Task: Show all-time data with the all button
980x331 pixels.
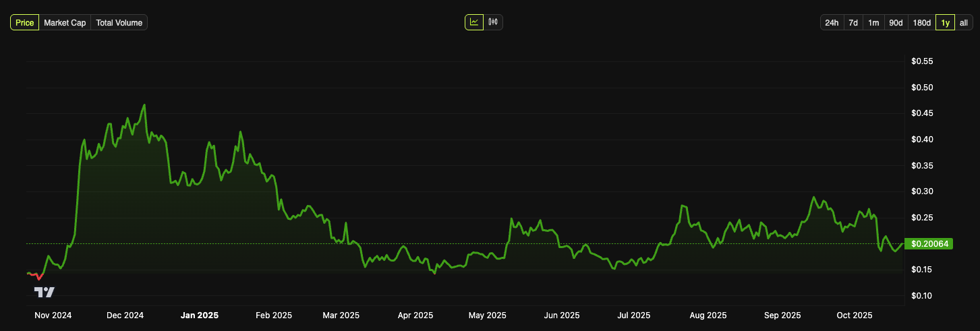Action: (964, 23)
